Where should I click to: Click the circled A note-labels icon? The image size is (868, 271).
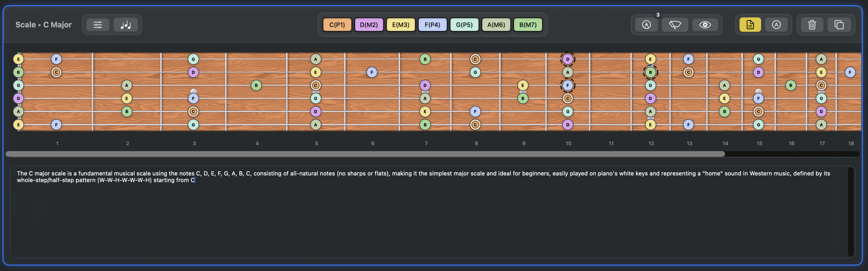point(777,24)
